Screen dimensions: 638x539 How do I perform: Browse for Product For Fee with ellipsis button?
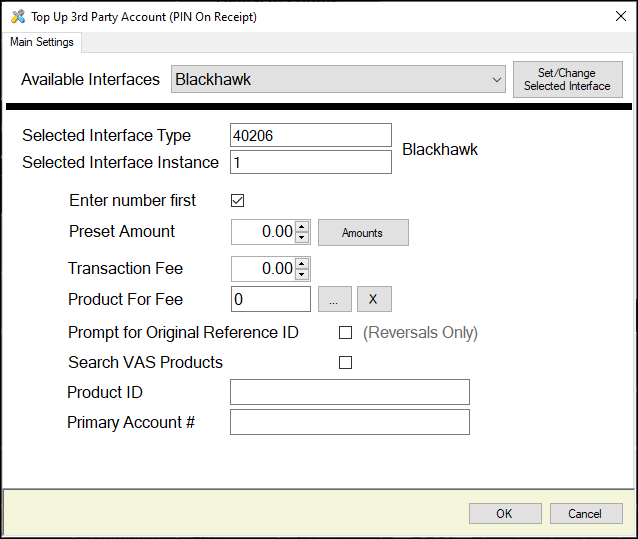coord(333,299)
